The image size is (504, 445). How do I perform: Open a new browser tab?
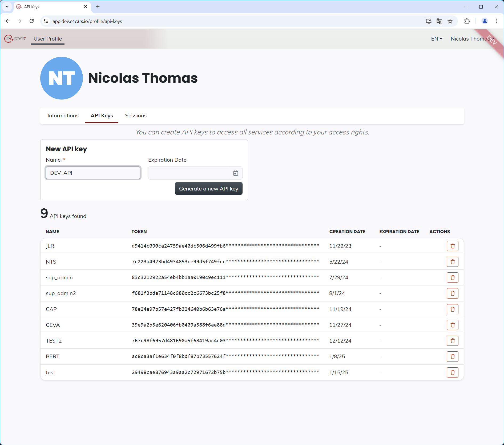98,7
